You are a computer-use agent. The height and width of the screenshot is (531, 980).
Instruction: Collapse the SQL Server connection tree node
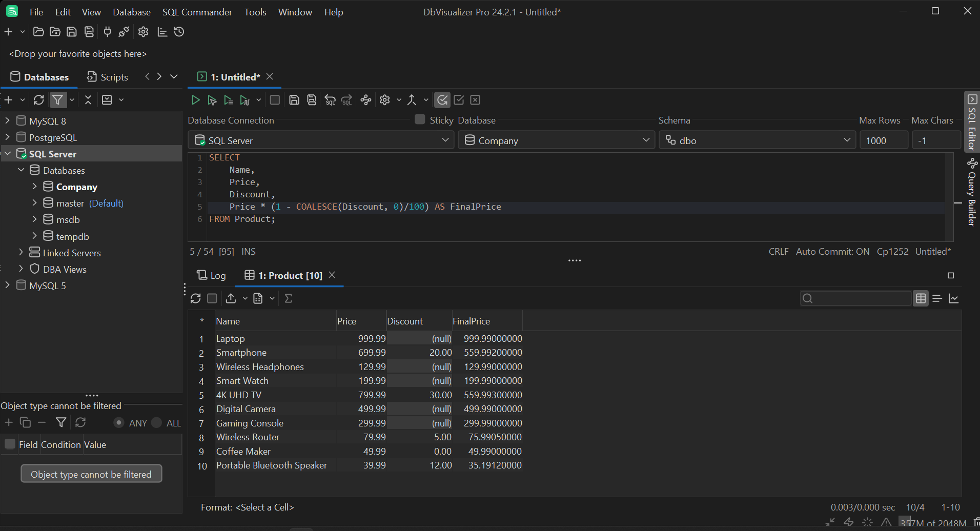(x=7, y=153)
